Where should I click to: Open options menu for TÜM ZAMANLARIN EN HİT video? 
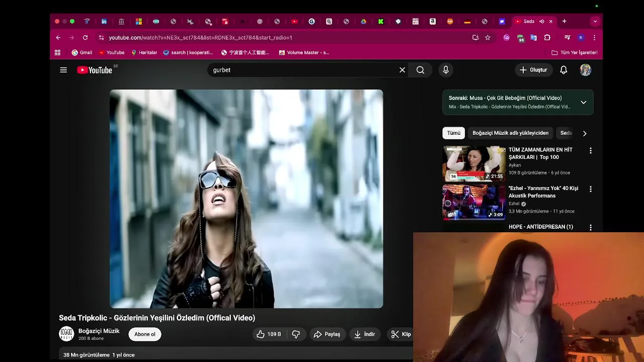pyautogui.click(x=591, y=150)
